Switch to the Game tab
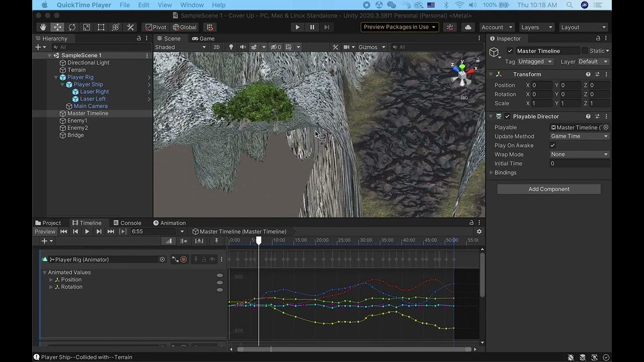The height and width of the screenshot is (362, 644). pyautogui.click(x=203, y=39)
